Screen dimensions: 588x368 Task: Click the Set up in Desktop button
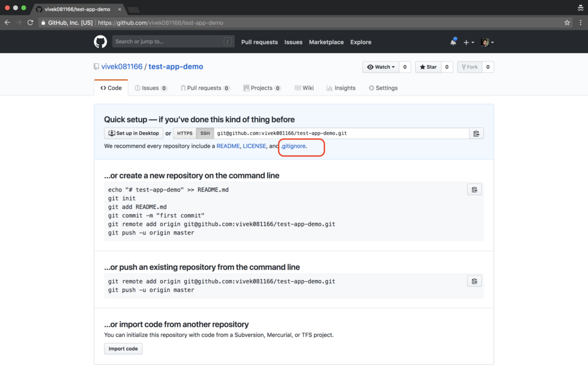pos(133,133)
